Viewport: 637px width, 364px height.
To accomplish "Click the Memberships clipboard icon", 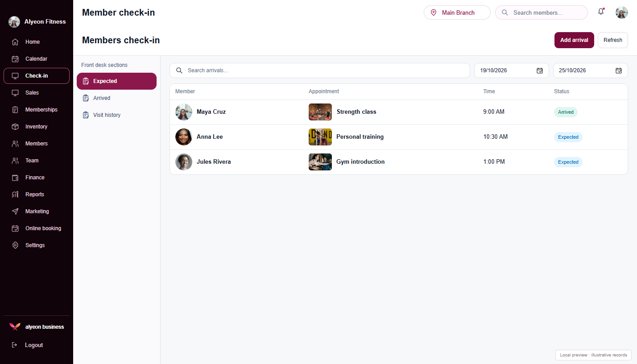I will [15, 110].
